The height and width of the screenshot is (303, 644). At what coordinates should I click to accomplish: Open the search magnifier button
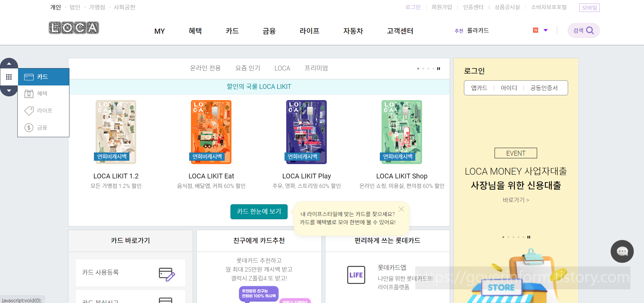point(583,31)
